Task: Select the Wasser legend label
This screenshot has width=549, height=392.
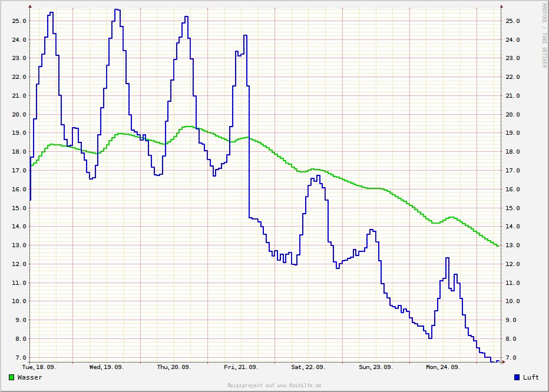Action: [29, 377]
